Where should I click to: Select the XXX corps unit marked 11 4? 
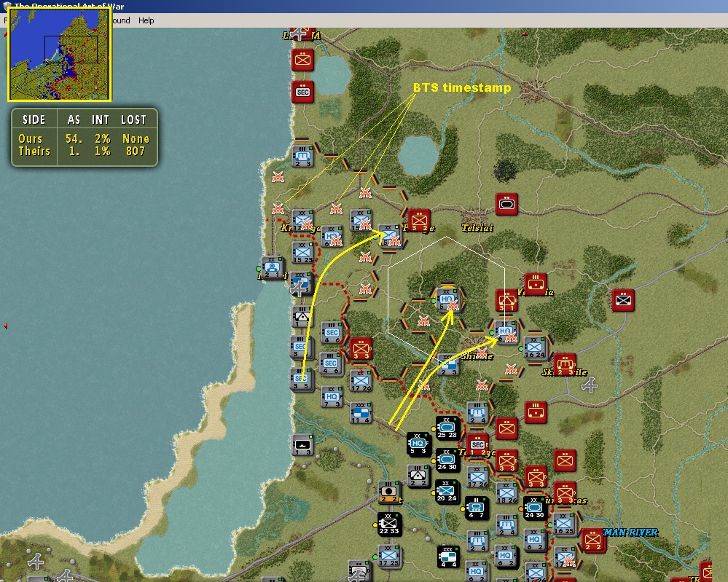coord(361,412)
